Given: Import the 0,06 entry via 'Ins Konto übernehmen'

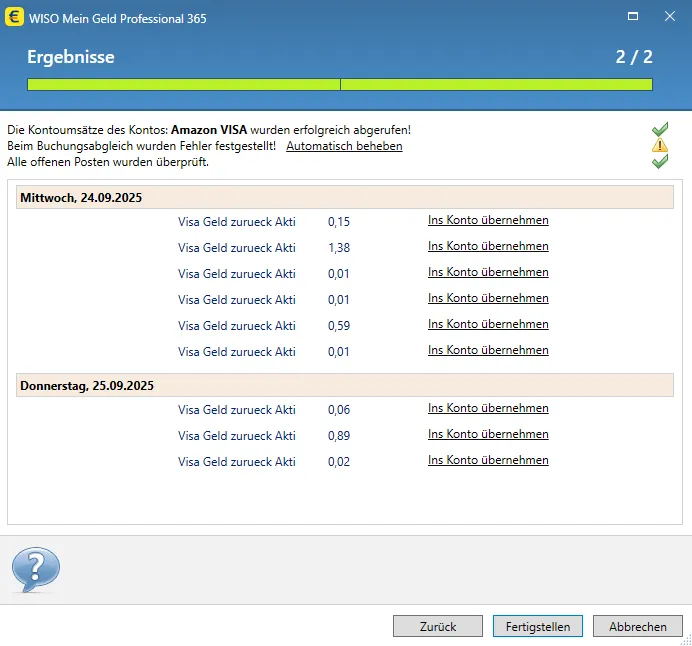Looking at the screenshot, I should coord(488,409).
